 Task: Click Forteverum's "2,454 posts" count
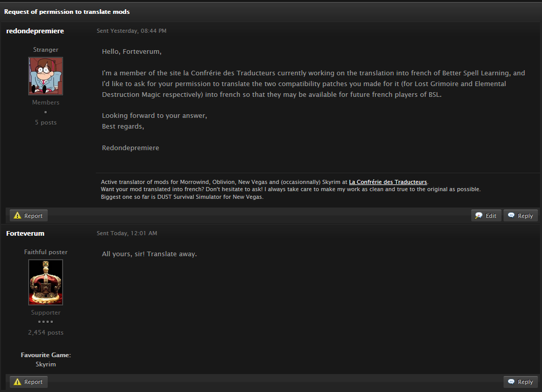tap(46, 333)
